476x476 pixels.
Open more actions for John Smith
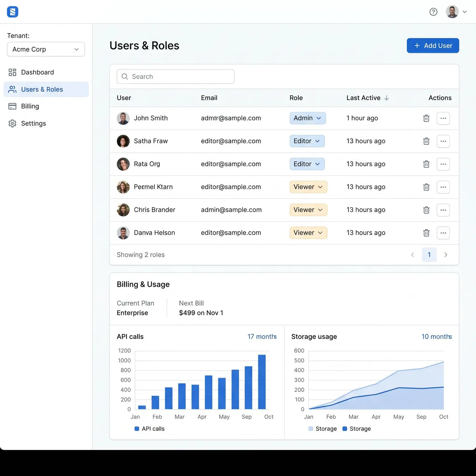(x=443, y=118)
